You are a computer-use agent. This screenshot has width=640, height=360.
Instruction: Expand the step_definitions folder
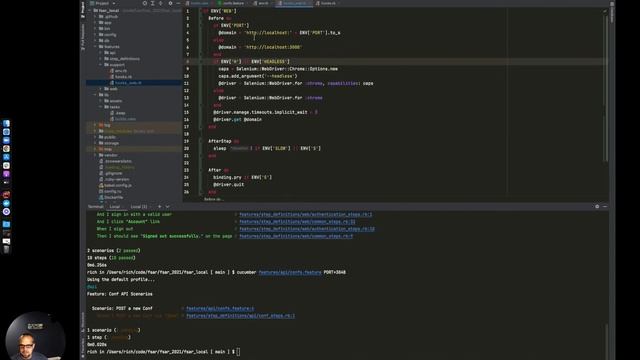[101, 59]
